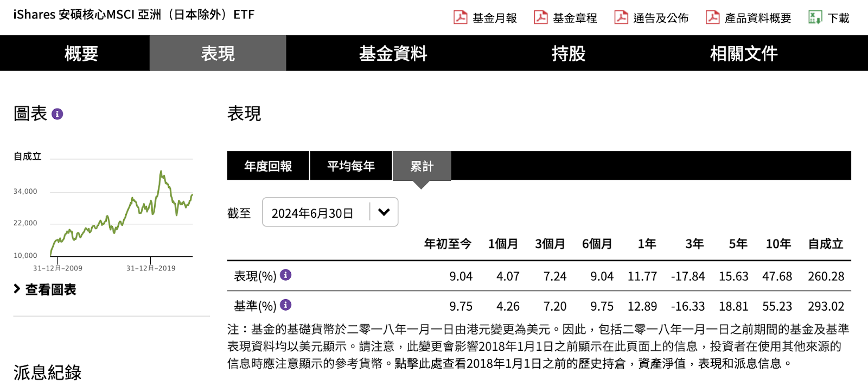This screenshot has width=868, height=385.
Task: Click the 47.68 ten-year performance value
Action: [x=777, y=276]
